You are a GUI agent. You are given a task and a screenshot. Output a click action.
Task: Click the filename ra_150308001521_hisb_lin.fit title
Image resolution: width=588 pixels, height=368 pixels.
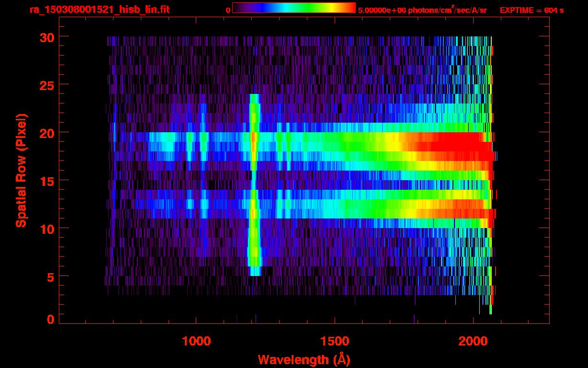click(99, 10)
